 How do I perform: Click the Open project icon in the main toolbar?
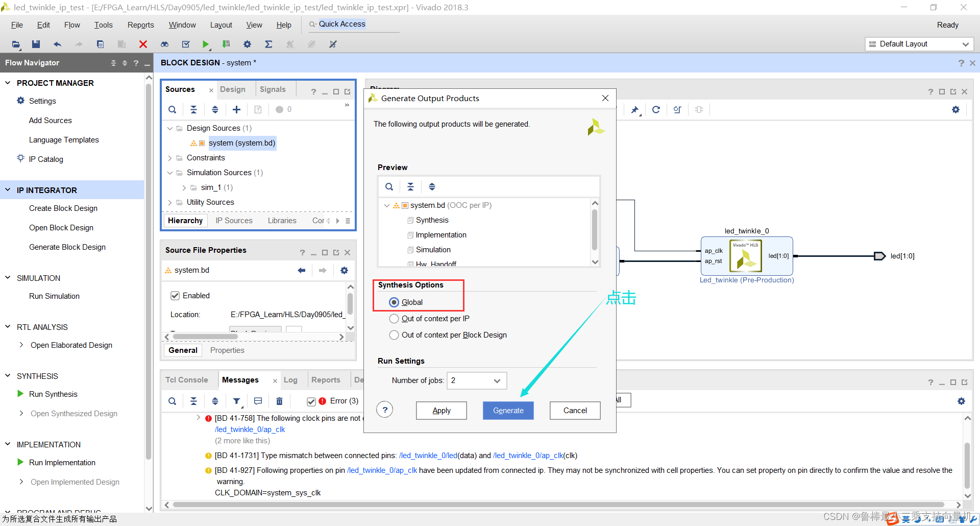(x=16, y=44)
